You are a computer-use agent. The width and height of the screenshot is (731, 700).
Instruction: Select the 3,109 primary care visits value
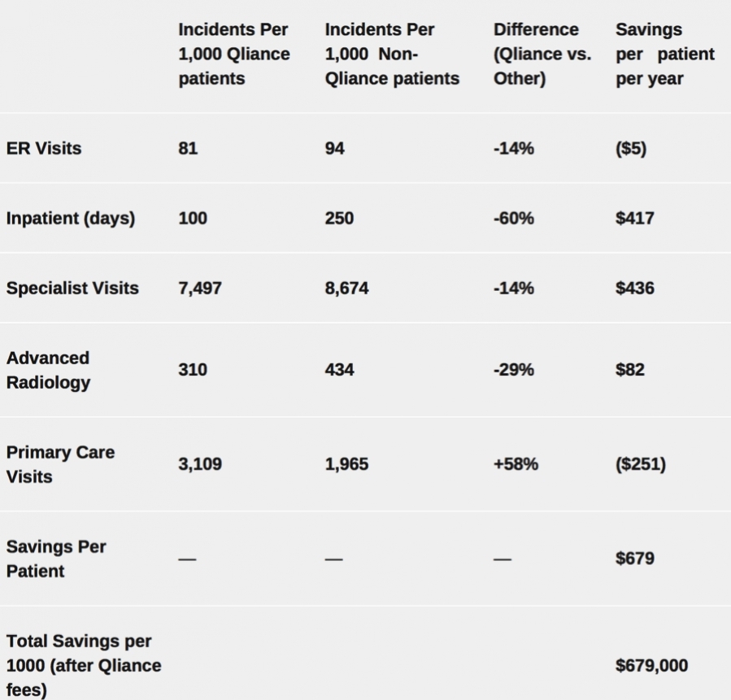pos(200,464)
